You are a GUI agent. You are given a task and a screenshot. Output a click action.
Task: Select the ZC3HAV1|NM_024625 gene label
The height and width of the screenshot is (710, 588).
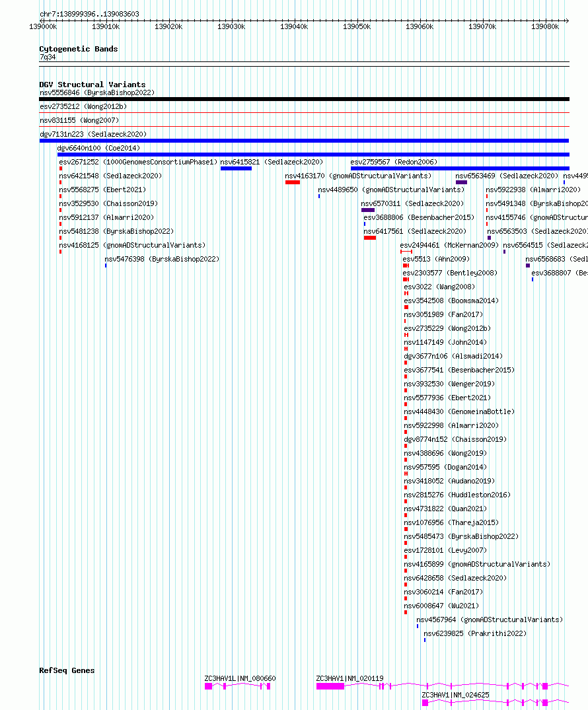click(x=456, y=695)
